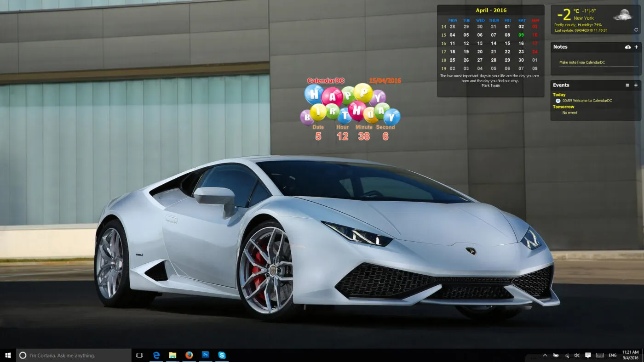Screen dimensions: 644x362
Task: Open File Explorer from the taskbar
Action: point(172,355)
